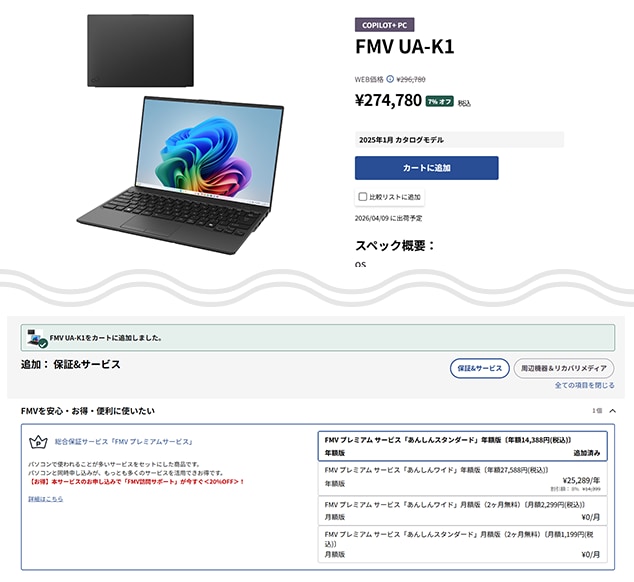Click the COPILOT+ PC badge
Viewport: 634px width, 582px height.
tap(385, 25)
